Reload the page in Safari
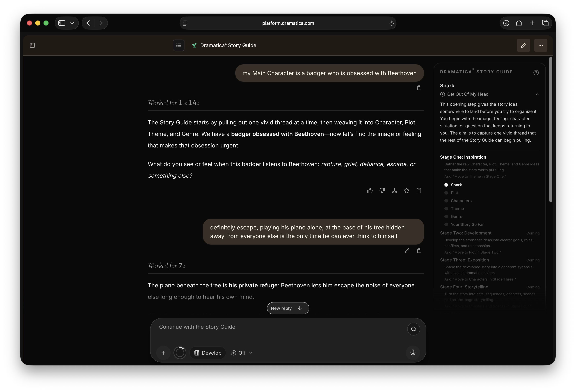Screen dimensions: 576x392 point(391,23)
